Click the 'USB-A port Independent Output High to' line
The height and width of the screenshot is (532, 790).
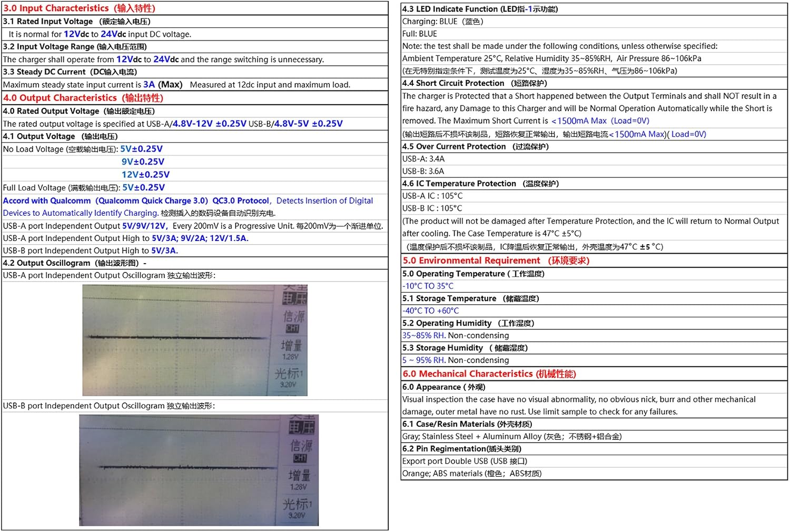126,238
